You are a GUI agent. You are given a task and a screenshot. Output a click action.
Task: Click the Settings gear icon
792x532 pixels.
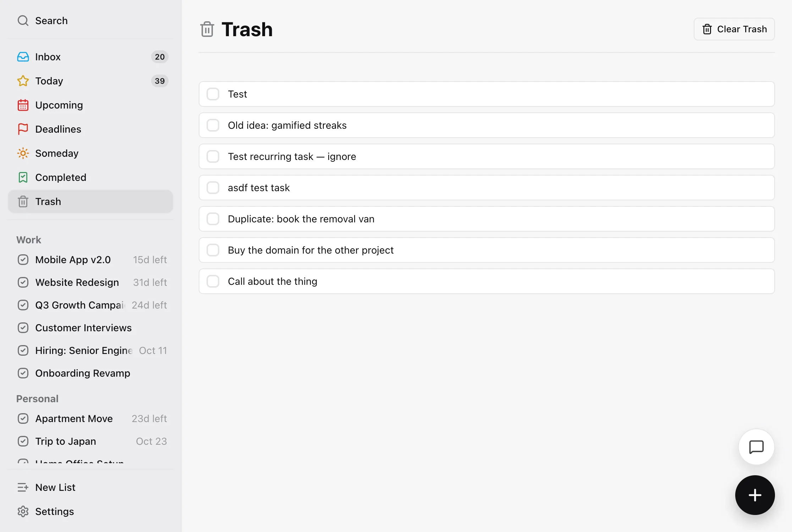(23, 511)
